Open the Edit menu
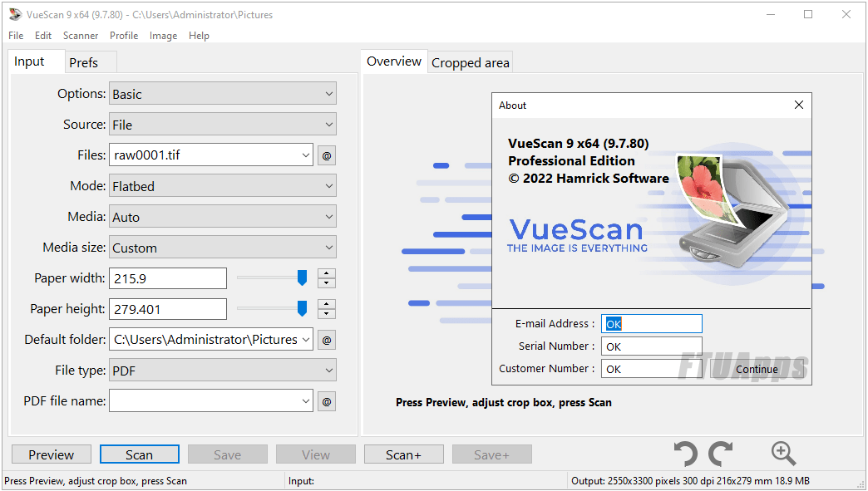 click(x=43, y=36)
